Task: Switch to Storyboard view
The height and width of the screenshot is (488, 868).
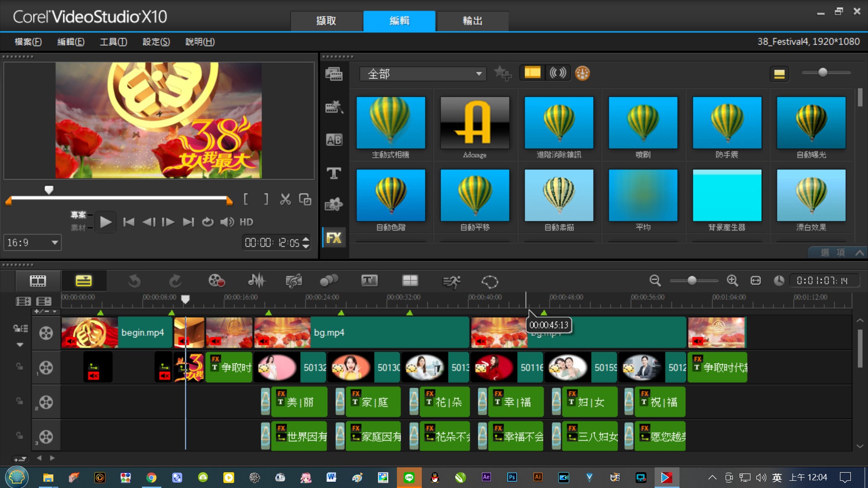Action: (x=38, y=281)
